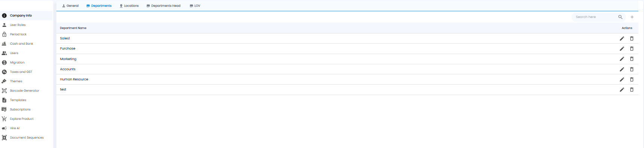The image size is (644, 148).
Task: Select the Purchase row name
Action: pos(68,48)
